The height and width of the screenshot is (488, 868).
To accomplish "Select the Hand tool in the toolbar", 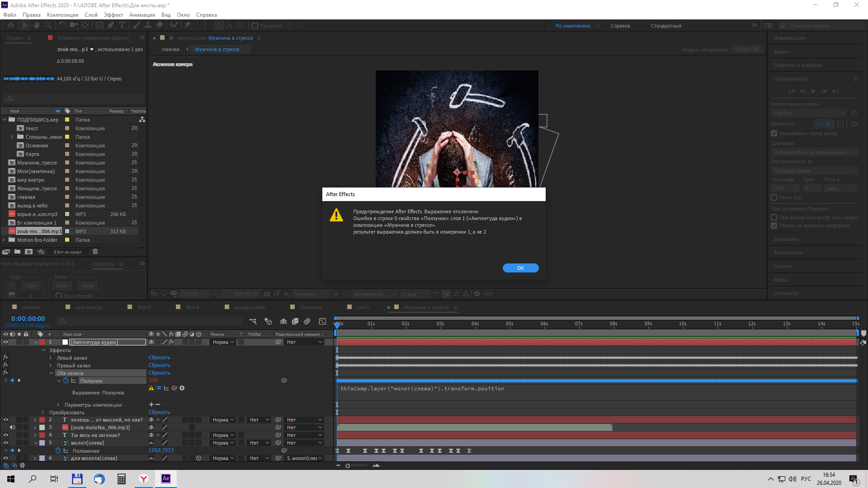I will [x=37, y=25].
